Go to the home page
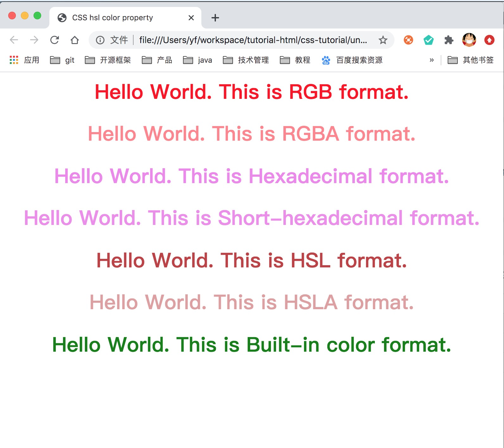Image resolution: width=504 pixels, height=448 pixels. click(75, 40)
